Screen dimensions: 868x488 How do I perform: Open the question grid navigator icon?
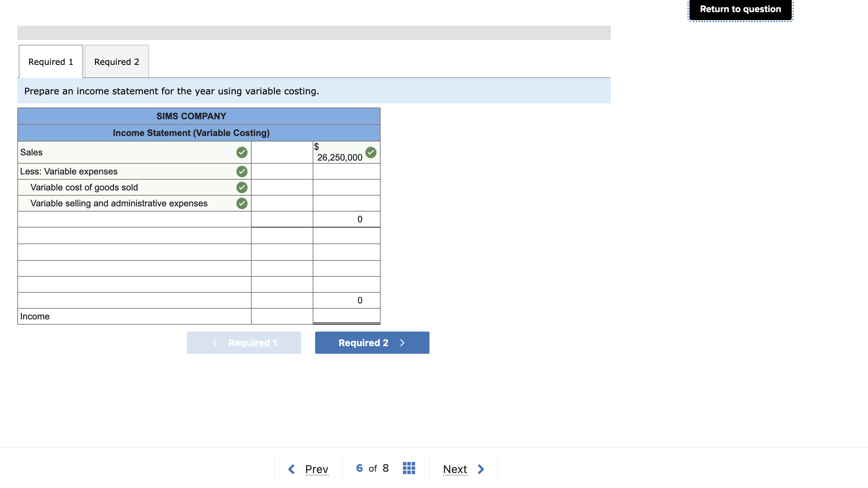tap(409, 468)
